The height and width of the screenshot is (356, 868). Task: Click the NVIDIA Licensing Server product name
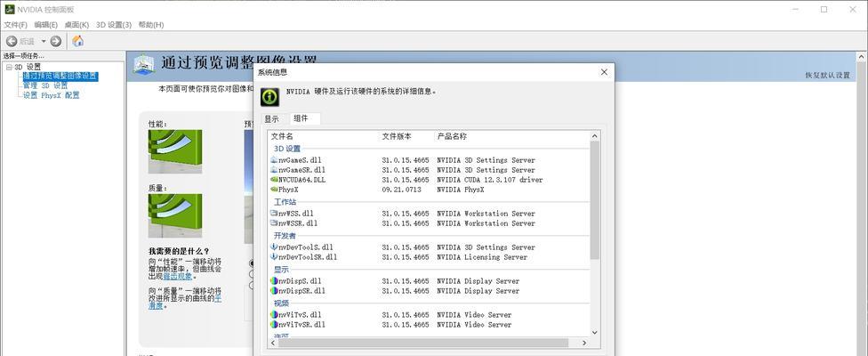[x=482, y=257]
